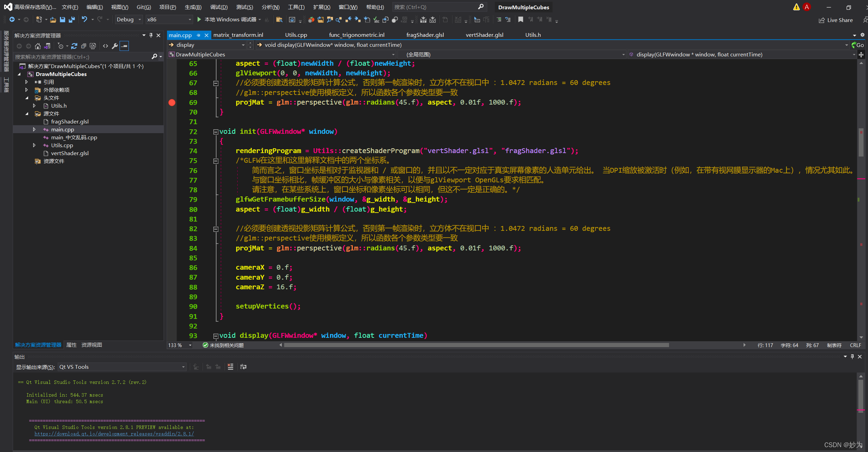Toggle preview selected items button in Solution Explorer
The height and width of the screenshot is (452, 868).
point(124,46)
